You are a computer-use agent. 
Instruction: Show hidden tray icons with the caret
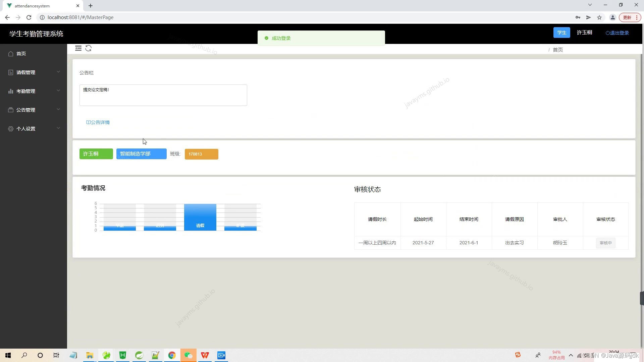571,355
